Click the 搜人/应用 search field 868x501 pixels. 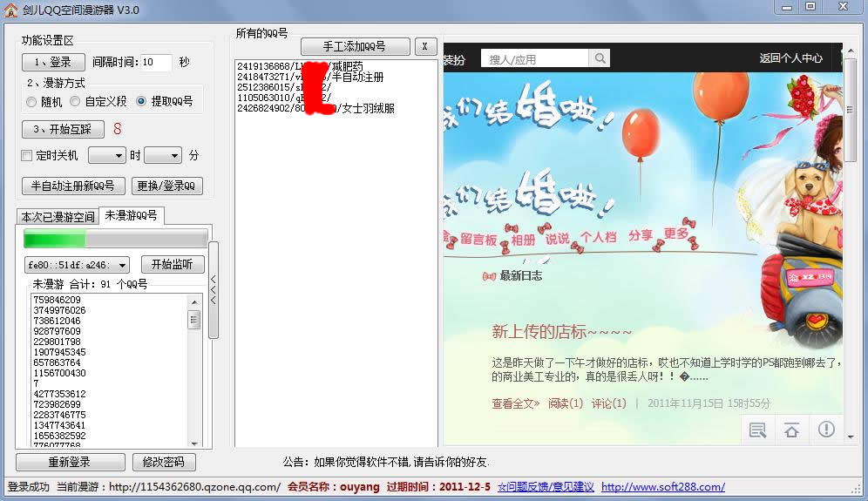point(535,58)
